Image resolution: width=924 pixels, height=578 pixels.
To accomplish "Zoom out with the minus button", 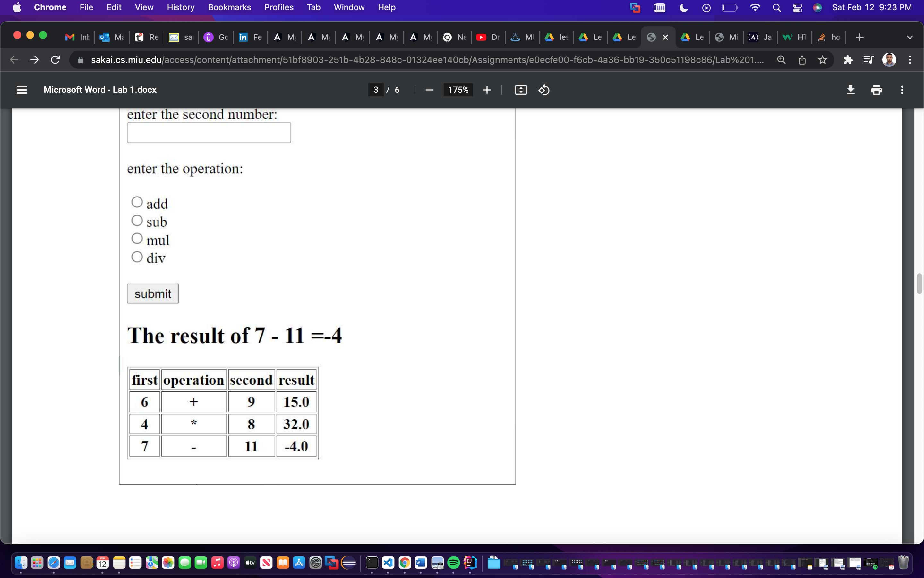I will (x=429, y=90).
